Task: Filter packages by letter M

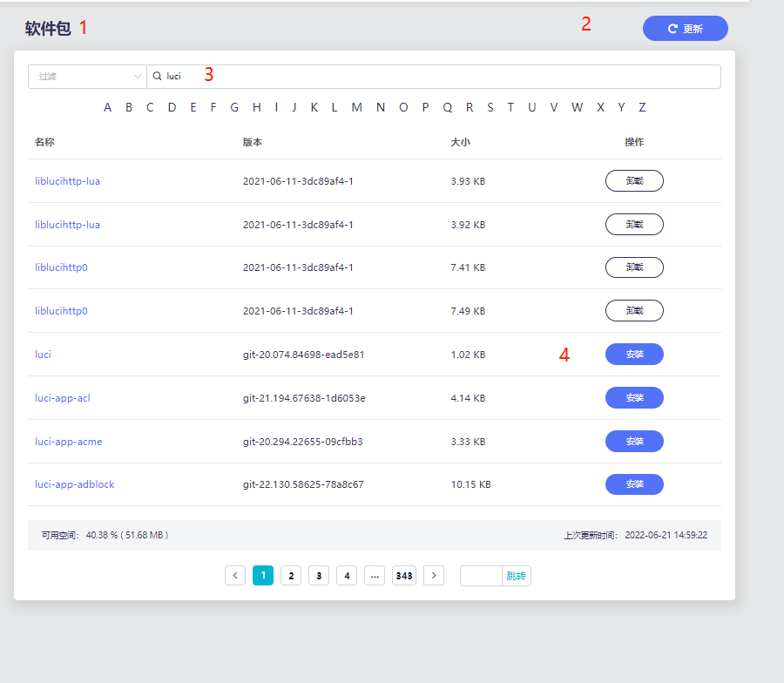Action: click(356, 108)
